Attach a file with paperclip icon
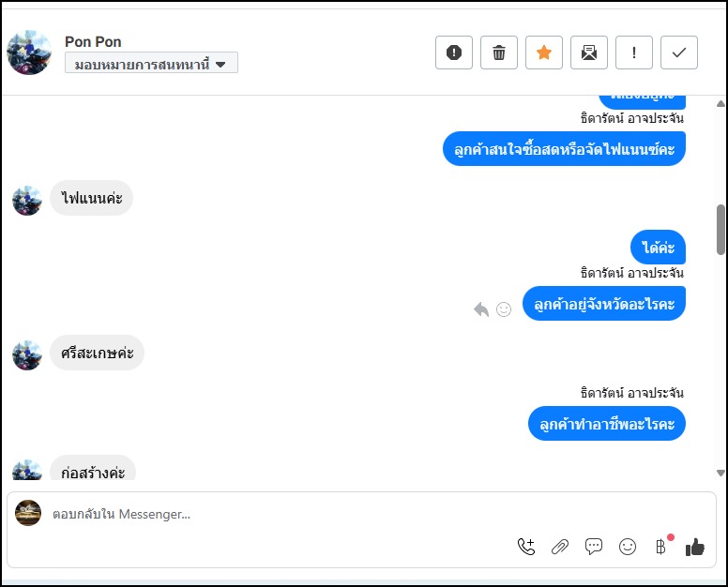The height and width of the screenshot is (587, 728). pyautogui.click(x=560, y=547)
